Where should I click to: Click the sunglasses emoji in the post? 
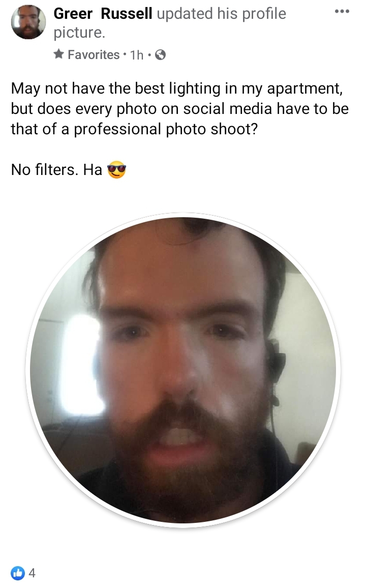pos(116,169)
